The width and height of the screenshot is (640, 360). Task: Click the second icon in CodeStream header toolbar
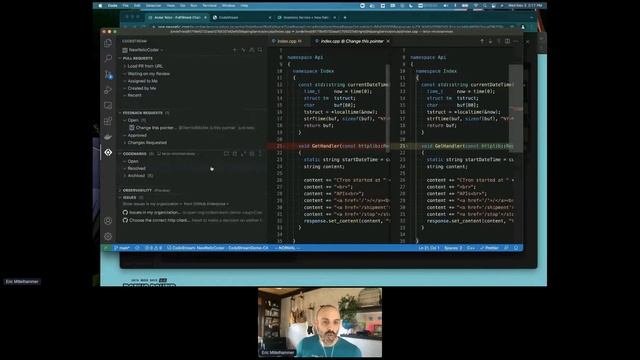point(243,50)
